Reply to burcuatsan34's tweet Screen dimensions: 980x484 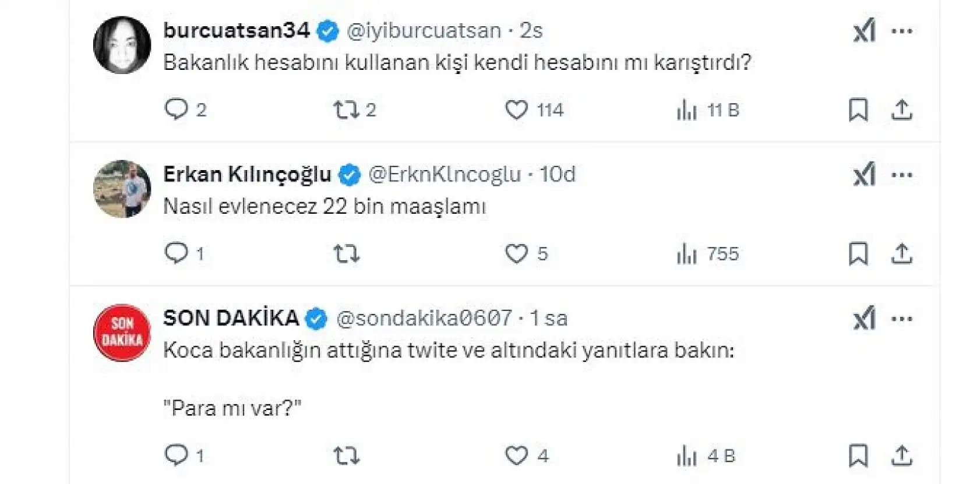(177, 108)
